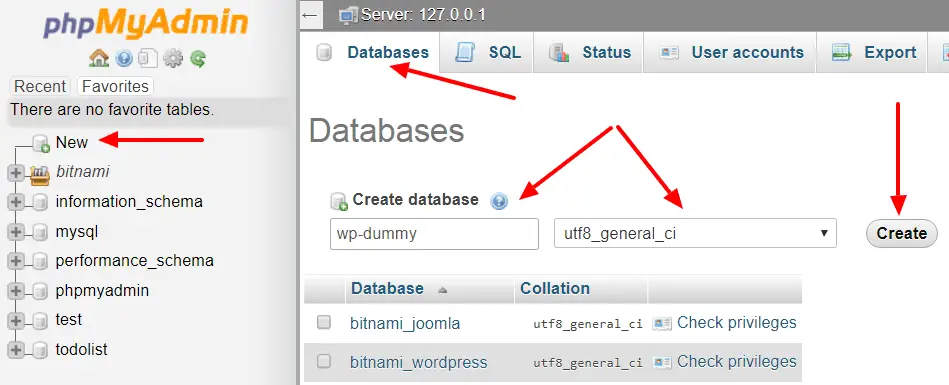This screenshot has height=385, width=949.
Task: Click Server: 127.0.0.1 breadcrumb link
Action: click(x=423, y=15)
